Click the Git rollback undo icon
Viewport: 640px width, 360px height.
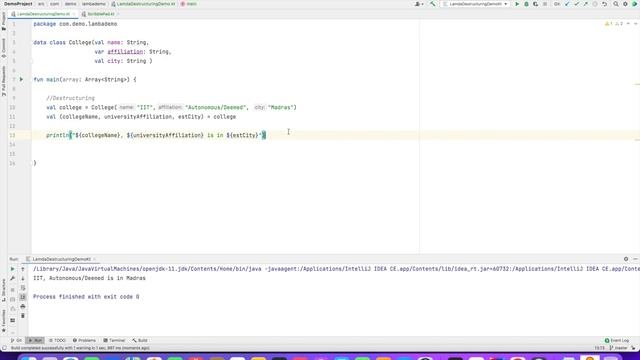click(604, 4)
